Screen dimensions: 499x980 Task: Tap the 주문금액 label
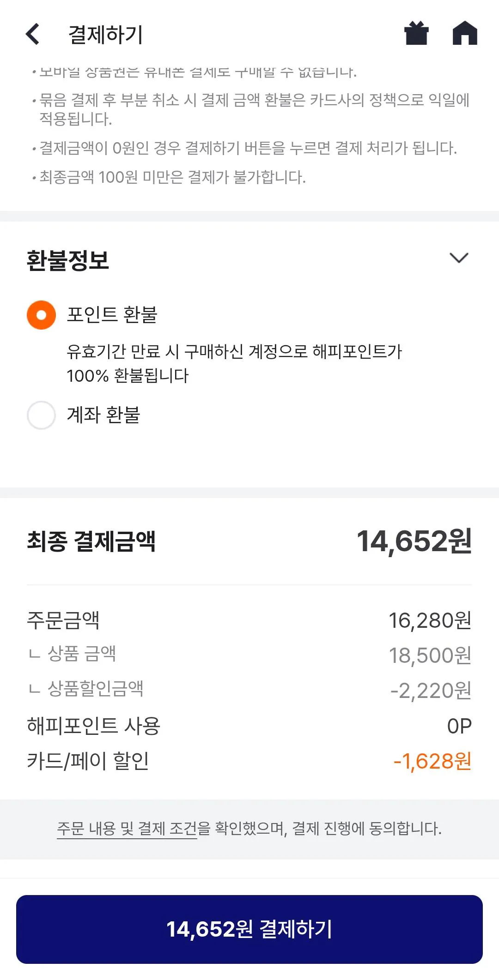63,620
